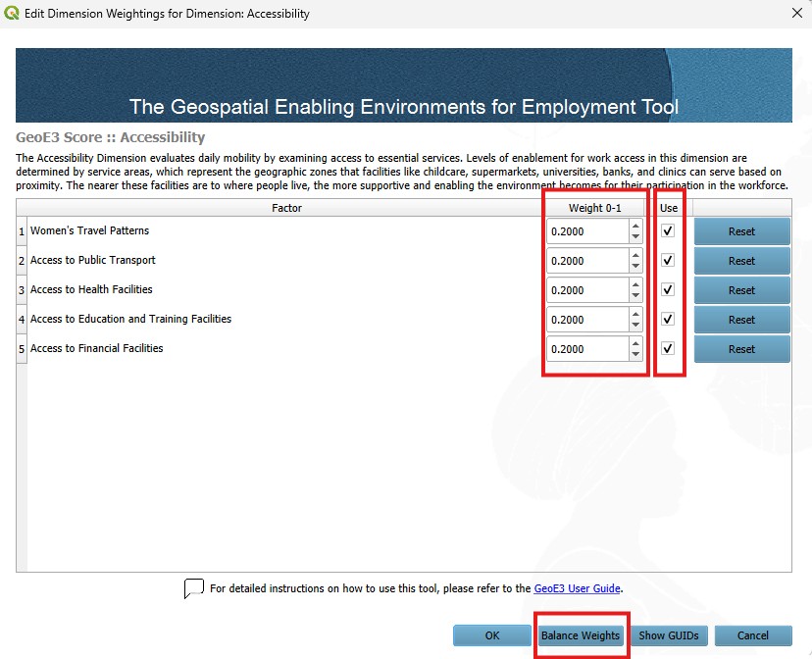Reset the Women's Travel Patterns weight
The width and height of the screenshot is (812, 659).
tap(741, 231)
